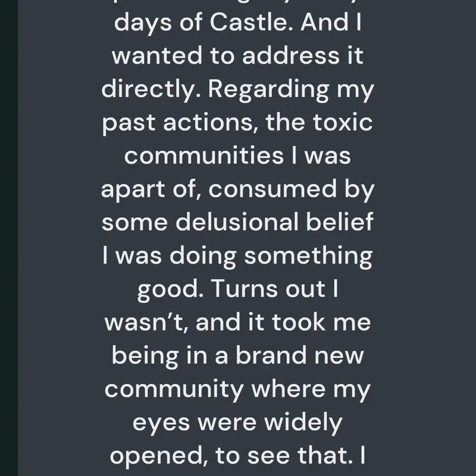The height and width of the screenshot is (476, 476).
Task: Click the word "belief"
Action: tap(339, 222)
